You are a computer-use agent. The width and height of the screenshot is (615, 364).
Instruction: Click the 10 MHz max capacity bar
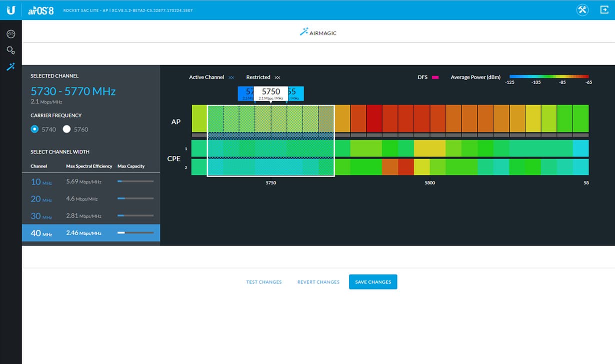[135, 181]
